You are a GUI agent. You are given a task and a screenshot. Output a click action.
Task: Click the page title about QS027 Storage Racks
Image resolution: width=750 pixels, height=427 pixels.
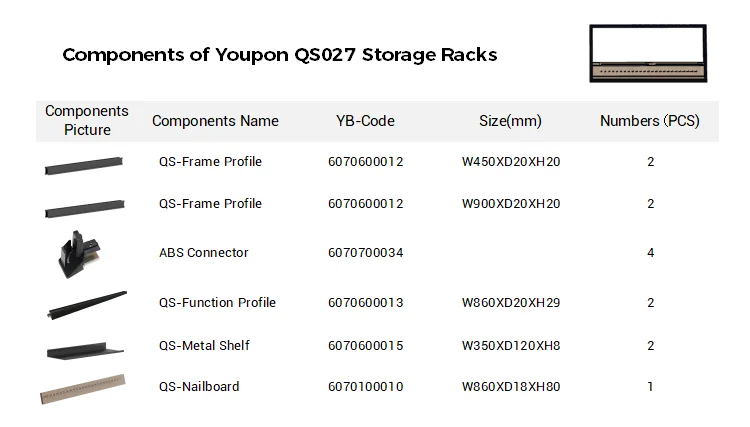point(280,55)
